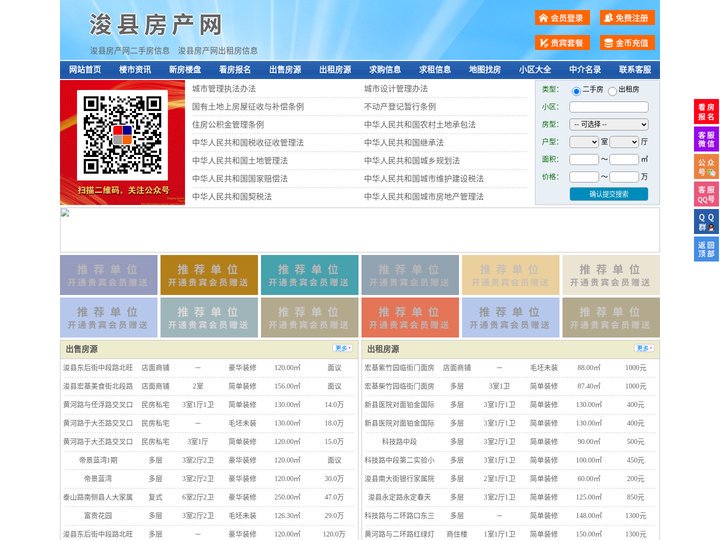Click the maximum 面积 input field
The image size is (720, 540).
click(624, 159)
